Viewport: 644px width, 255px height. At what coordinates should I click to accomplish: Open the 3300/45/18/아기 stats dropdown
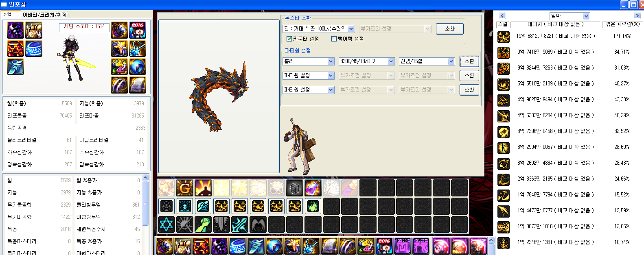coord(367,61)
